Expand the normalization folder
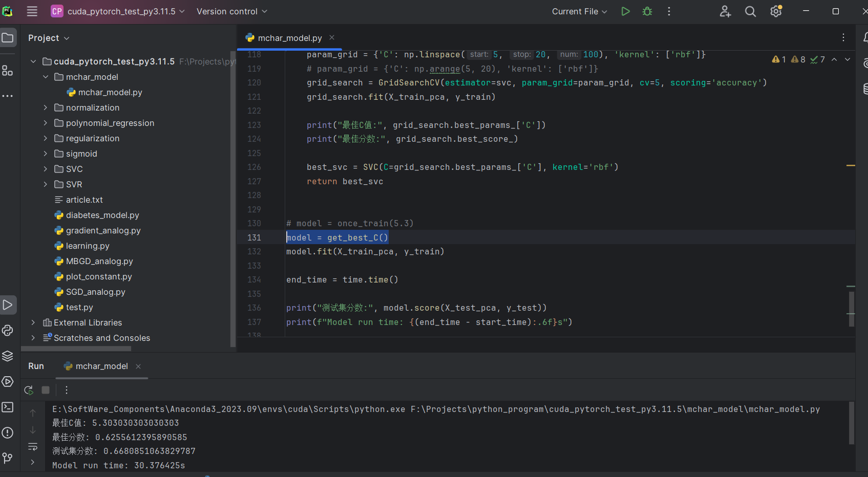Screen dimensions: 868x477 (x=46, y=107)
